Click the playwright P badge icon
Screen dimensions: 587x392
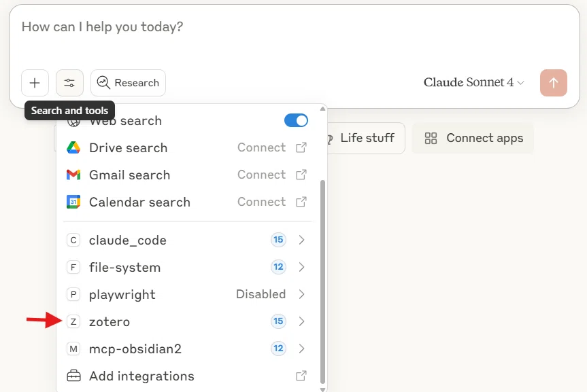pos(73,294)
